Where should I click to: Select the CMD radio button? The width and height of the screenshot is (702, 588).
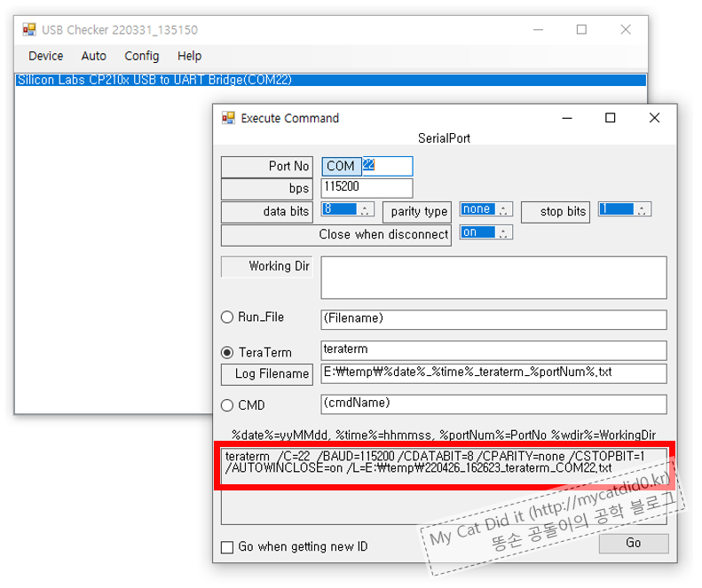pyautogui.click(x=227, y=405)
